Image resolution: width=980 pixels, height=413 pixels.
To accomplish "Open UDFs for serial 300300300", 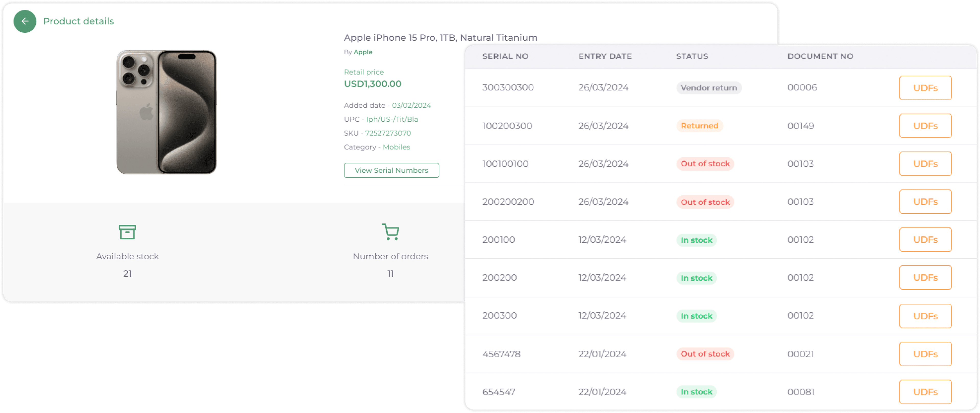I will tap(925, 88).
